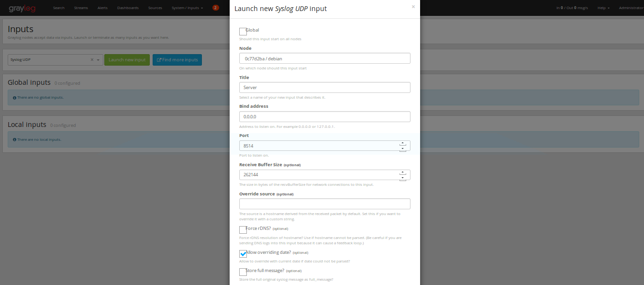Click the Launch new input button
This screenshot has height=285, width=644.
(127, 59)
